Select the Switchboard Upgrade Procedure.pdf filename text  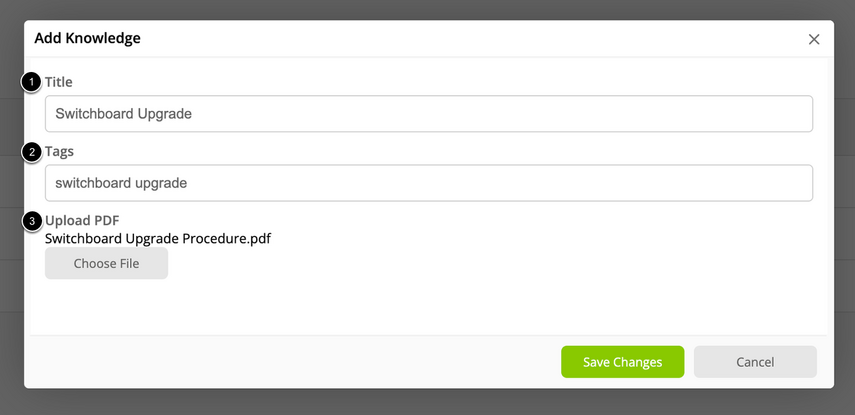(158, 239)
